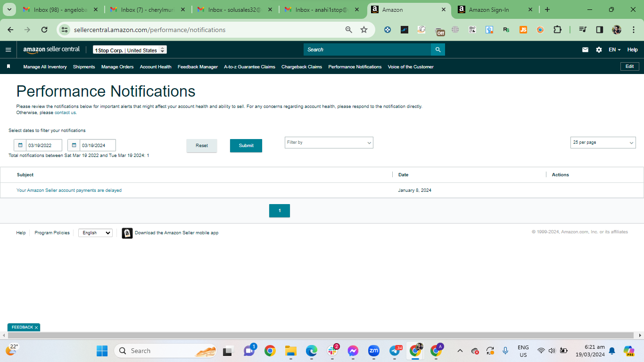The width and height of the screenshot is (644, 362).
Task: View site information icon in the address bar
Action: tap(65, 30)
